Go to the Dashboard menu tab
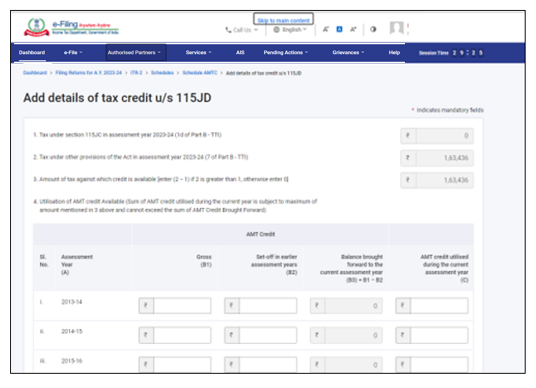536x388 pixels. tap(32, 52)
